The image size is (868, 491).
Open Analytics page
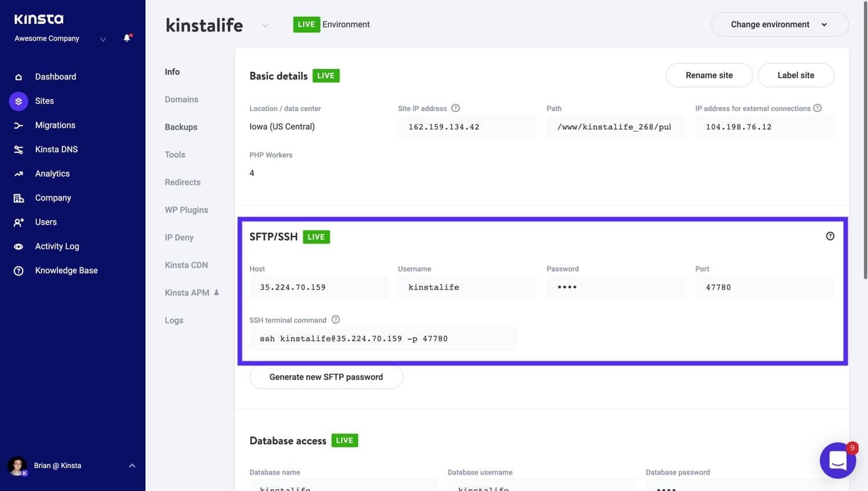coord(52,174)
